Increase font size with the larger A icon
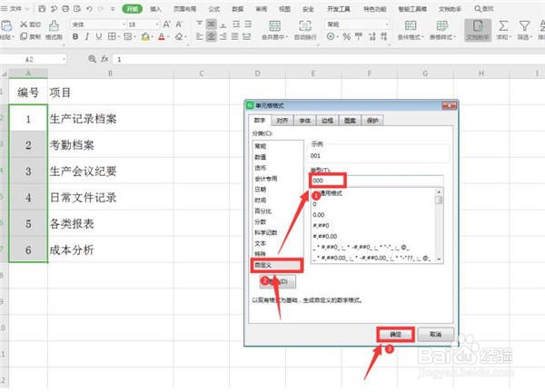Image resolution: width=545 pixels, height=392 pixels. coord(167,24)
